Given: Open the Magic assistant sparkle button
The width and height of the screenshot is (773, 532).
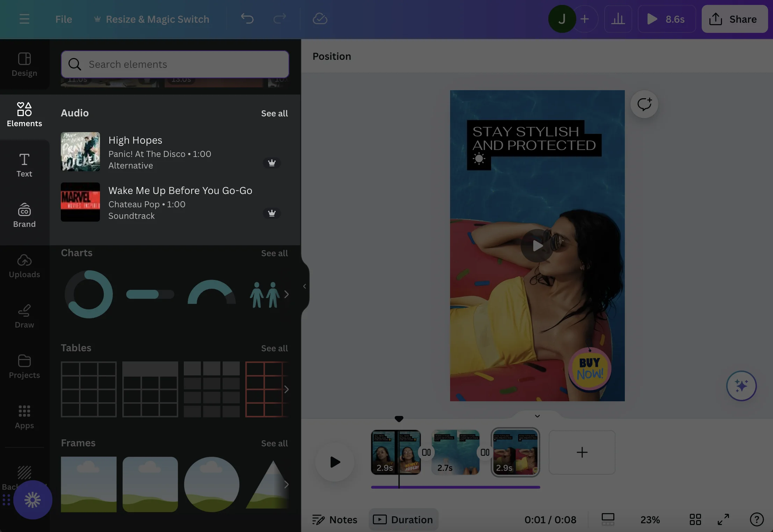Looking at the screenshot, I should click(x=741, y=386).
